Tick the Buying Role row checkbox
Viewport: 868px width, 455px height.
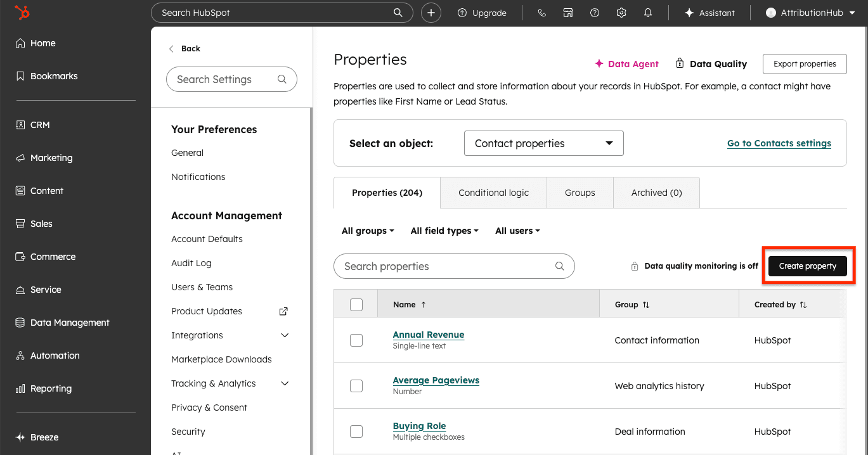356,432
